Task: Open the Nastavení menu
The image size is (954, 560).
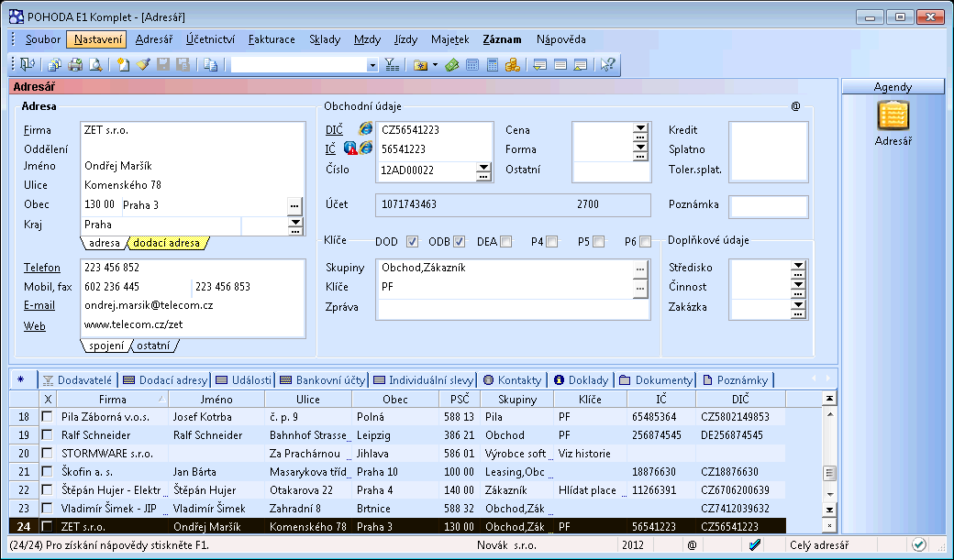Action: click(97, 39)
